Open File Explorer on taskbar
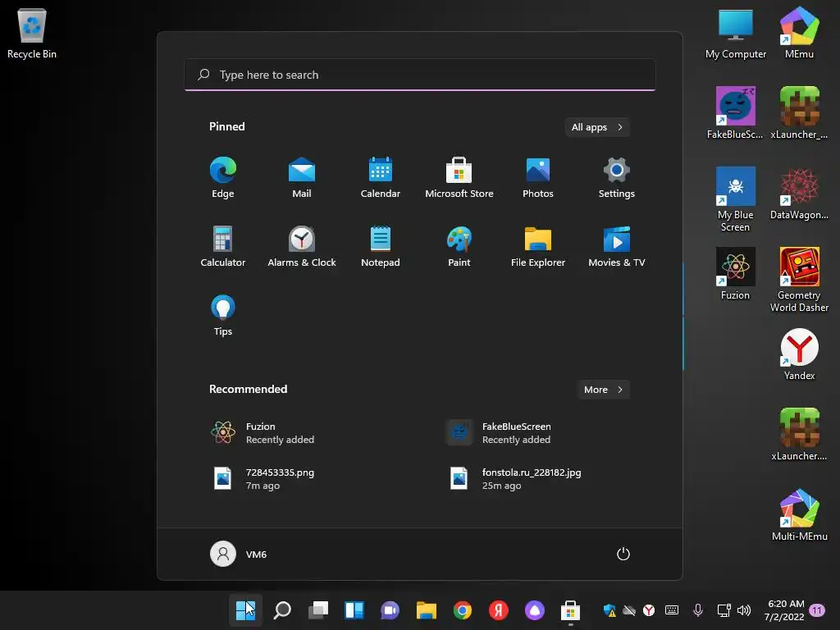This screenshot has width=840, height=630. click(427, 610)
